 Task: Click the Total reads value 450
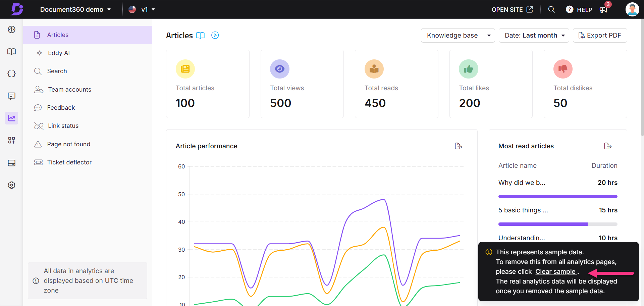[x=375, y=103]
